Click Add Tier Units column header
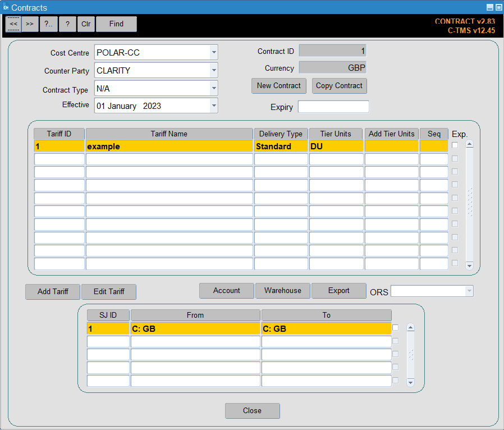The height and width of the screenshot is (430, 504). click(392, 134)
